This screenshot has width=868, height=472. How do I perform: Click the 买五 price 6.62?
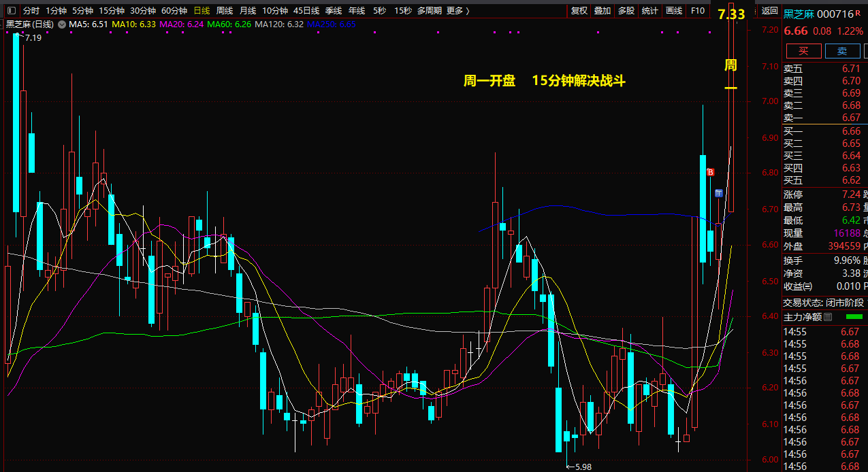pyautogui.click(x=851, y=180)
